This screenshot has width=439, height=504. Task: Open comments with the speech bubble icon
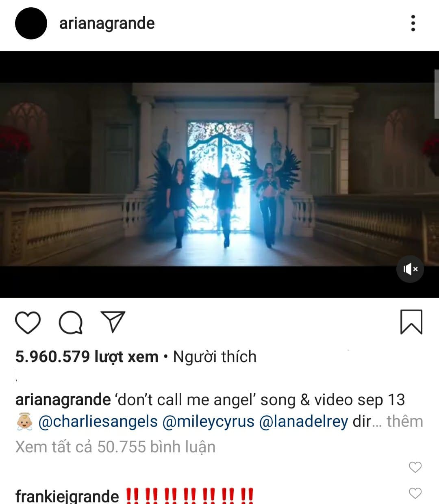(71, 323)
